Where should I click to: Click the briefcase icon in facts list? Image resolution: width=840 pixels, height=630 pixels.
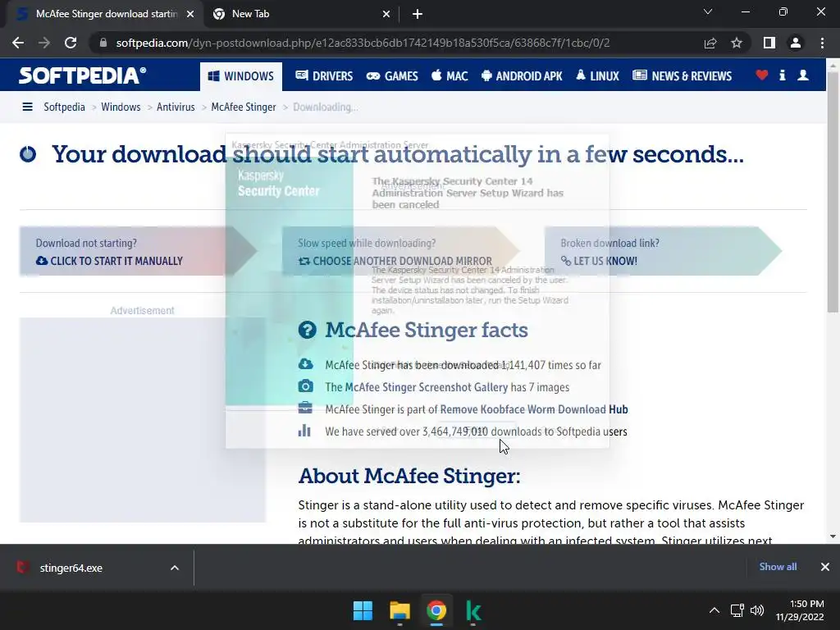coord(305,409)
